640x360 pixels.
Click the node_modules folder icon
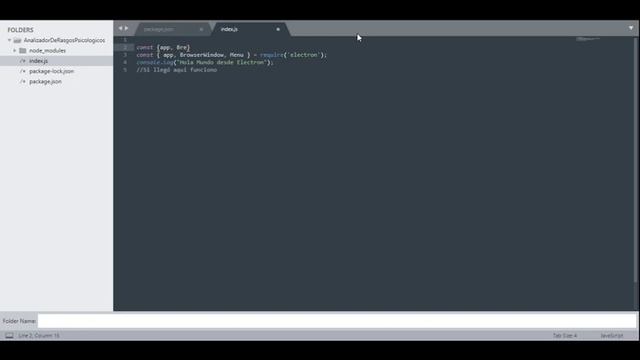pyautogui.click(x=23, y=51)
